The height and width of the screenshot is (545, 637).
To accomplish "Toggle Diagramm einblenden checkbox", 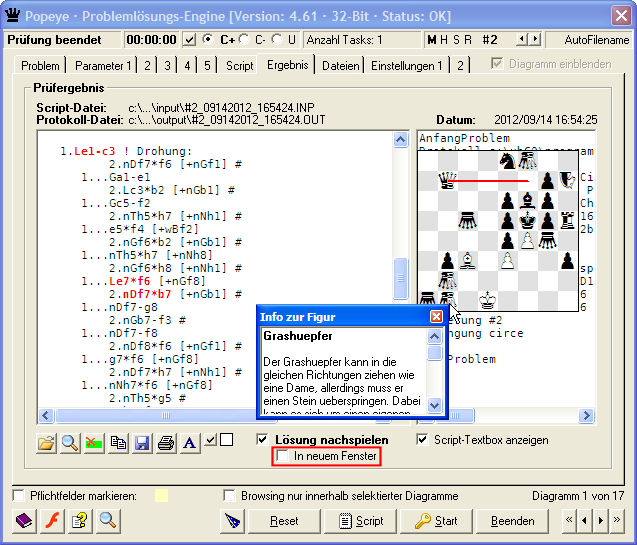I will (497, 63).
